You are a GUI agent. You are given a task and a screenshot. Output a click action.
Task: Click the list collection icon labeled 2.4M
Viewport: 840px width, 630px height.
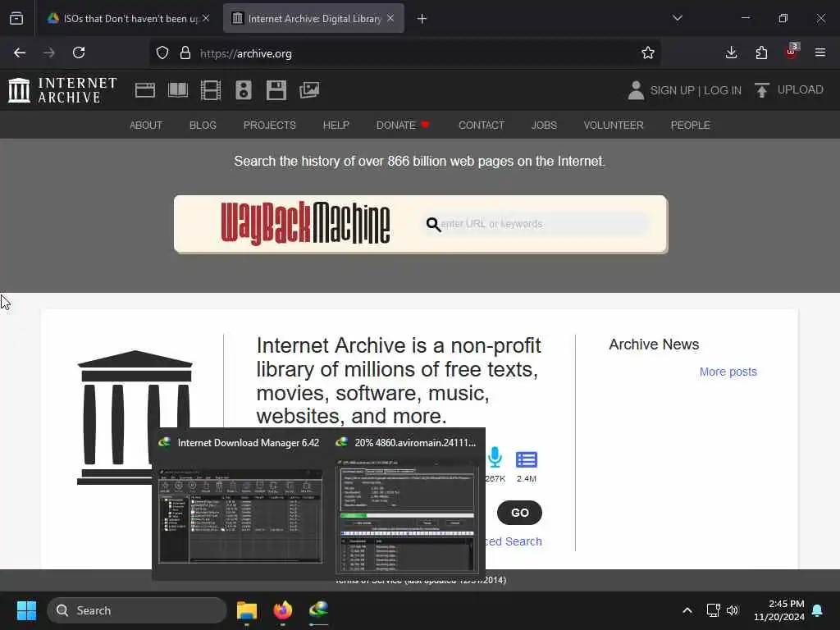click(526, 459)
